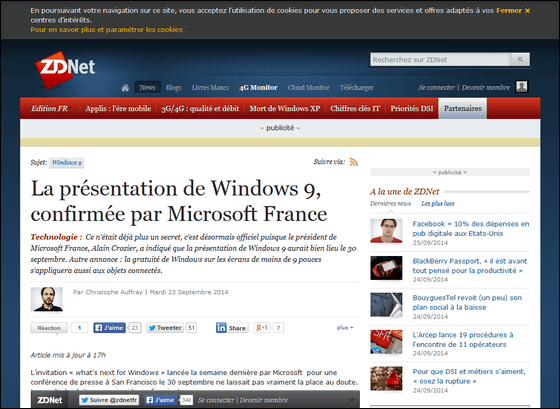Screen dimensions: 560x409
Task: Click the ZDNet logo in header
Action: (65, 70)
